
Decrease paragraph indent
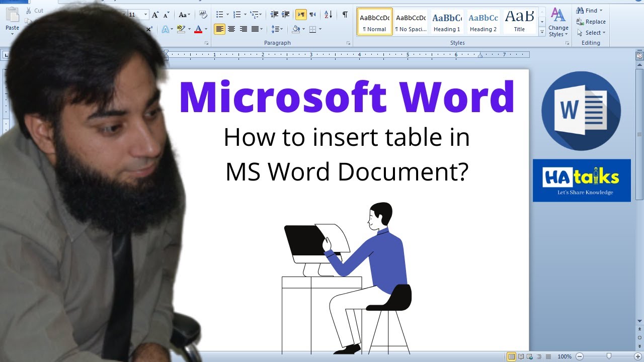[x=274, y=15]
